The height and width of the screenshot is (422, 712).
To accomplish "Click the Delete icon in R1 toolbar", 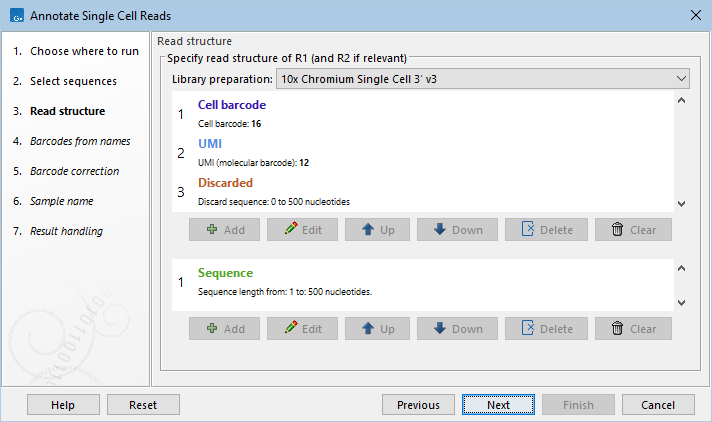I will (527, 230).
